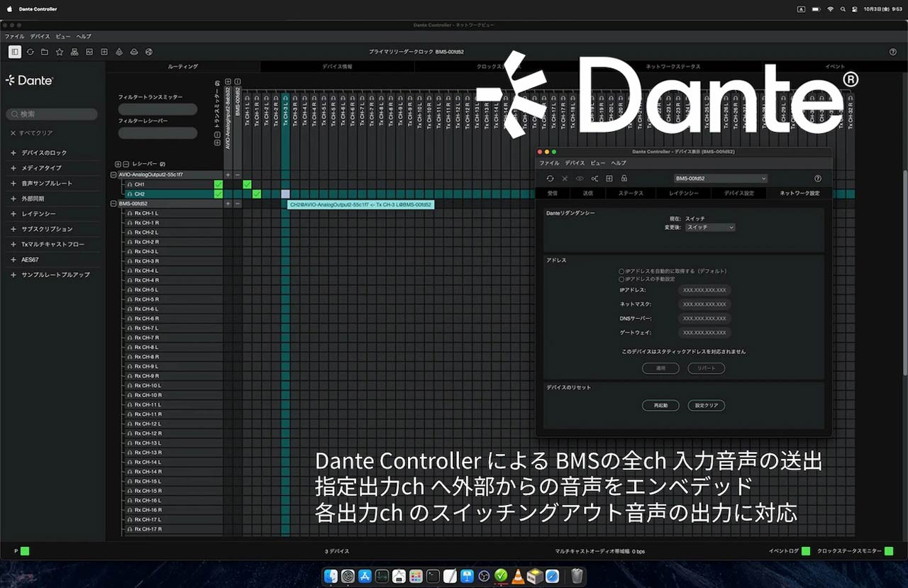Open the レイテンシー tab in the device view

click(x=684, y=193)
